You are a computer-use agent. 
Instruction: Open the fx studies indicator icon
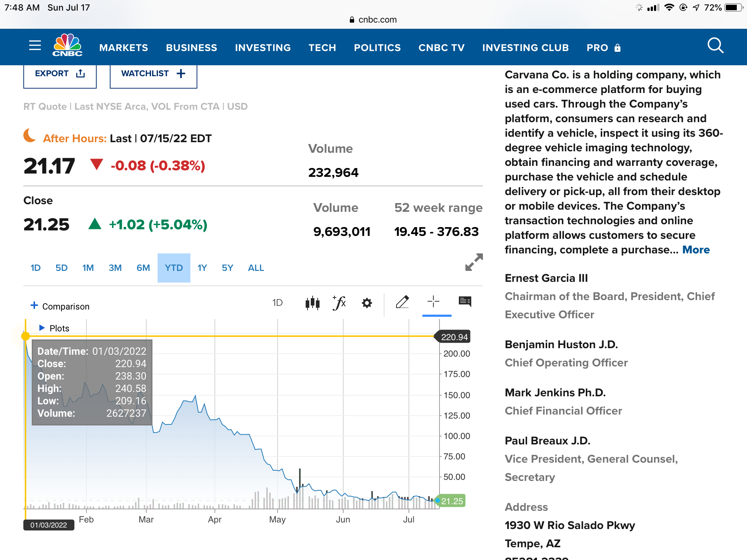point(339,303)
